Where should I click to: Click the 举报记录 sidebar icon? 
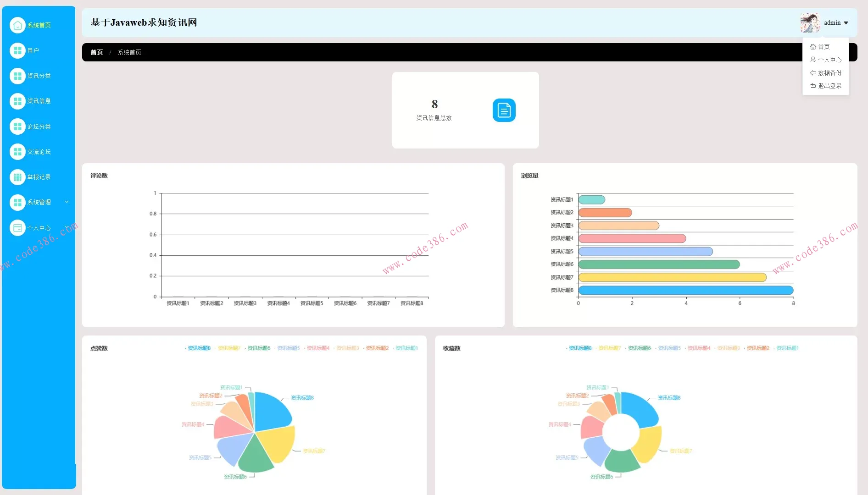[x=17, y=177]
